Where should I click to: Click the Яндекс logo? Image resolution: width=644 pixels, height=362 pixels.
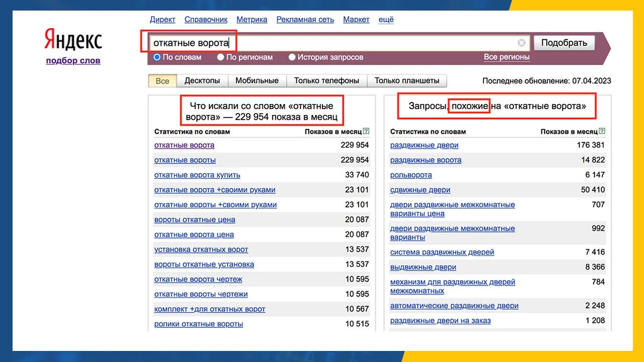73,40
